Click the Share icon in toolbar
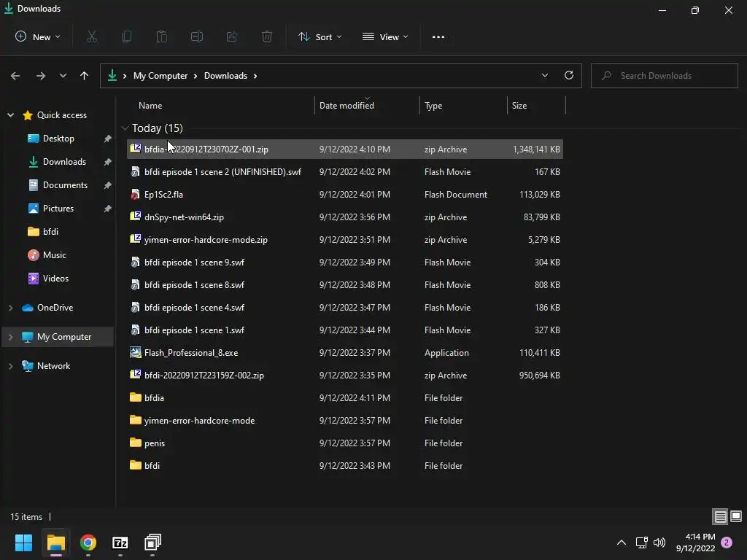This screenshot has width=747, height=560. coord(232,36)
